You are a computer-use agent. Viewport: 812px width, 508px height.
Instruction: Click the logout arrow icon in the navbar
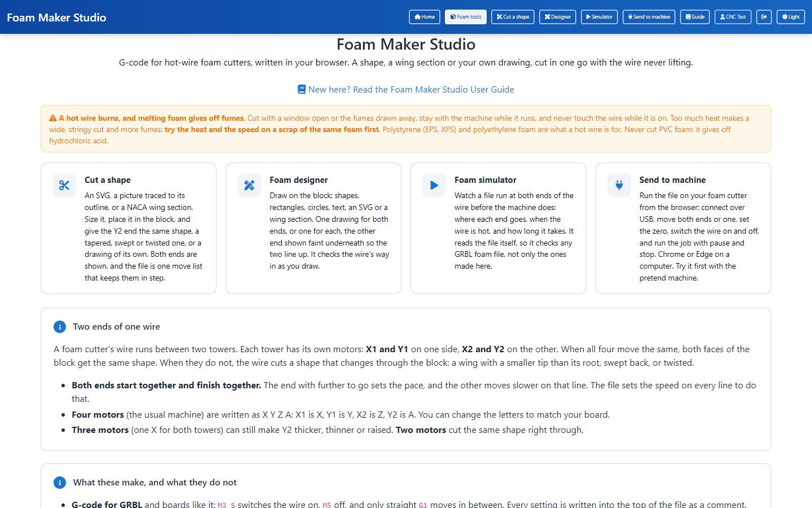(764, 17)
